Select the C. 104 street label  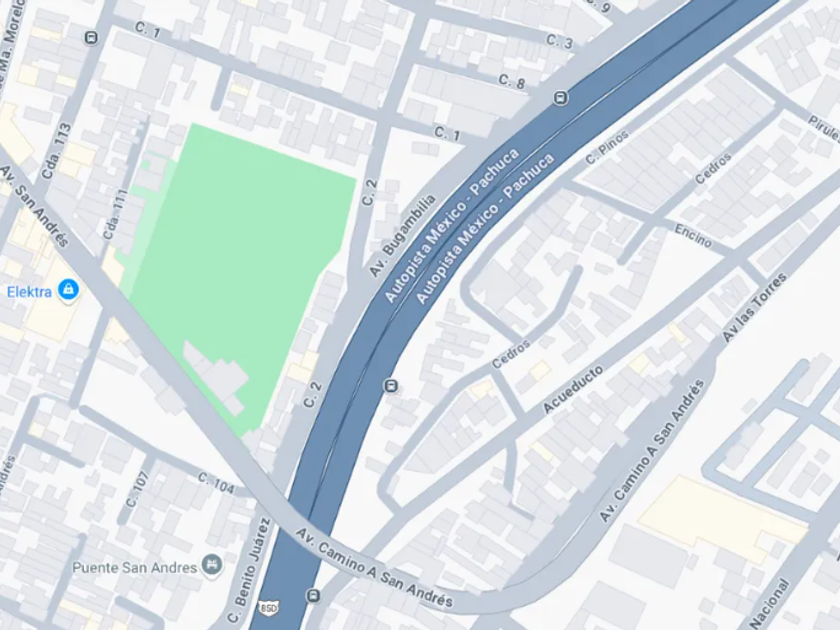click(x=216, y=483)
